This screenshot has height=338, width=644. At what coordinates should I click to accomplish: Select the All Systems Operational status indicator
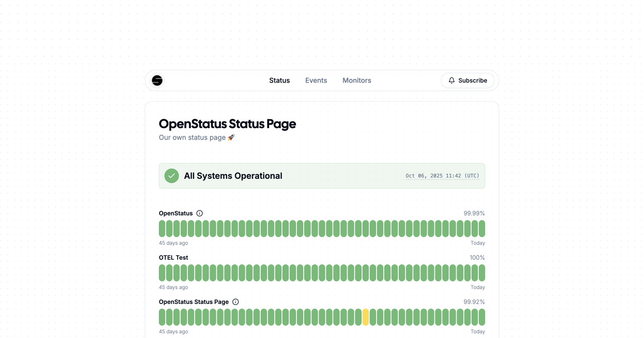(233, 175)
